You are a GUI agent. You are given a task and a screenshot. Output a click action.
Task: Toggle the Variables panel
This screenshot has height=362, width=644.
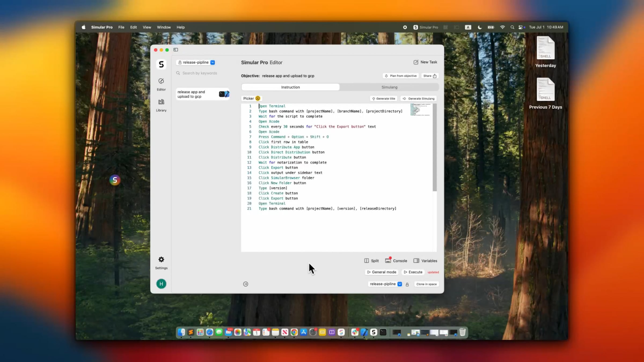coord(425,261)
